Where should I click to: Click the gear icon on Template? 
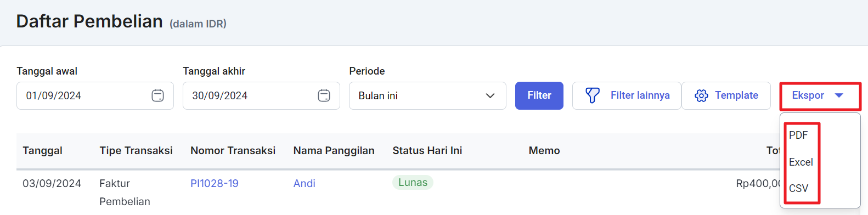pos(701,95)
